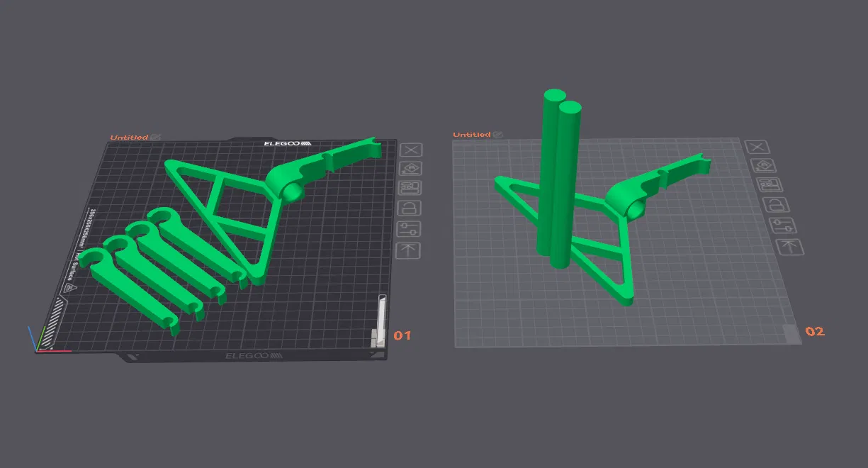The image size is (868, 468).
Task: Remove plate 02 using its X icon
Action: 757,147
